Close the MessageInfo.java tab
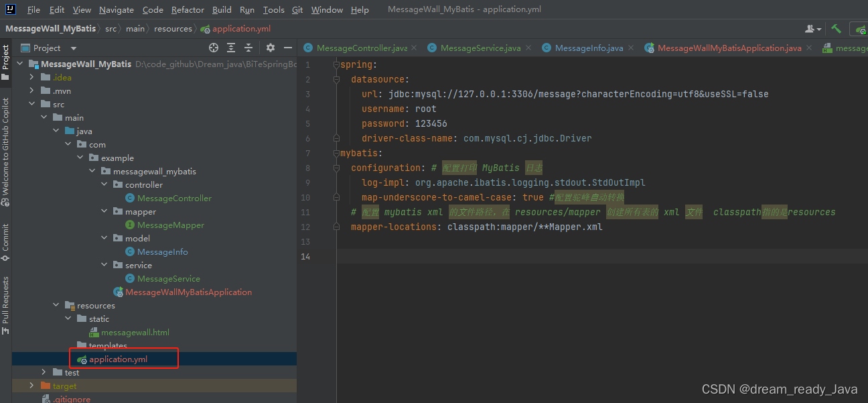The image size is (868, 403). [x=631, y=48]
